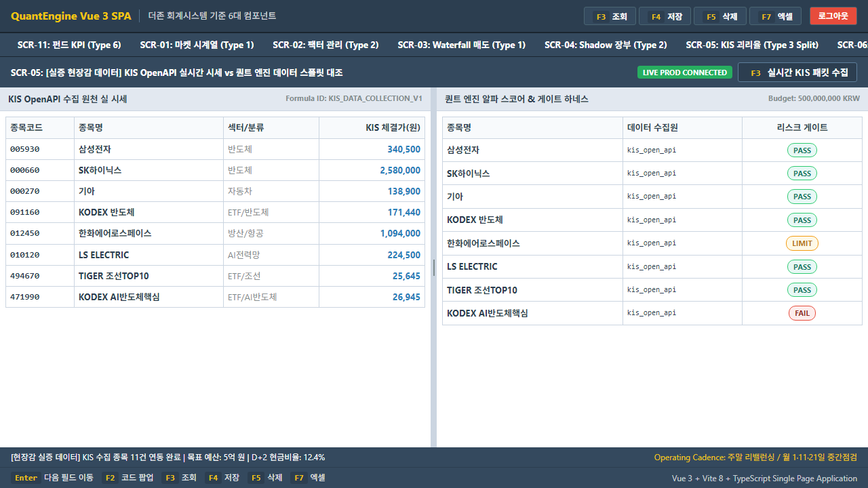The height and width of the screenshot is (488, 868).
Task: Open the SCR-04: Shadow 장부 tab
Action: tap(606, 45)
